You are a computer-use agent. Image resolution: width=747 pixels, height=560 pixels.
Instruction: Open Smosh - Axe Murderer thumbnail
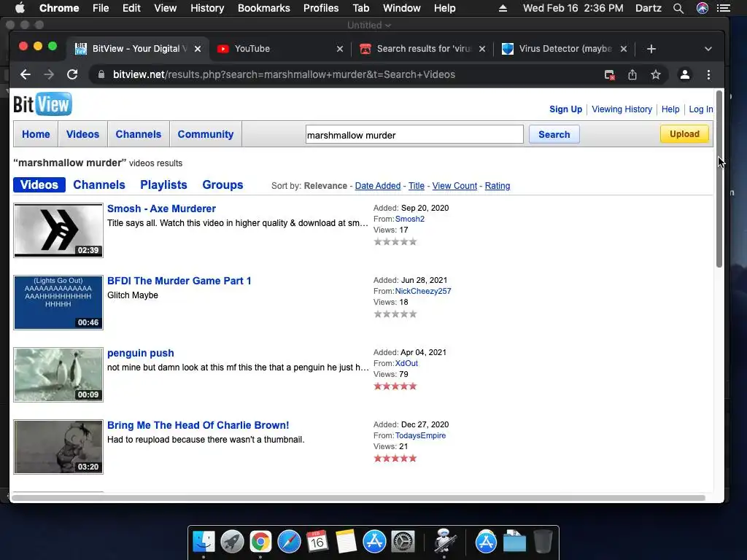58,230
